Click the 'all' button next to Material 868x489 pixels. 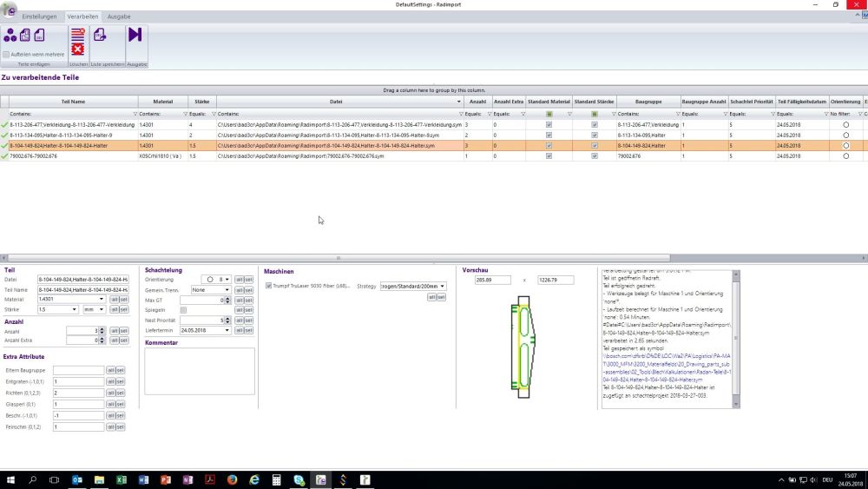[113, 299]
